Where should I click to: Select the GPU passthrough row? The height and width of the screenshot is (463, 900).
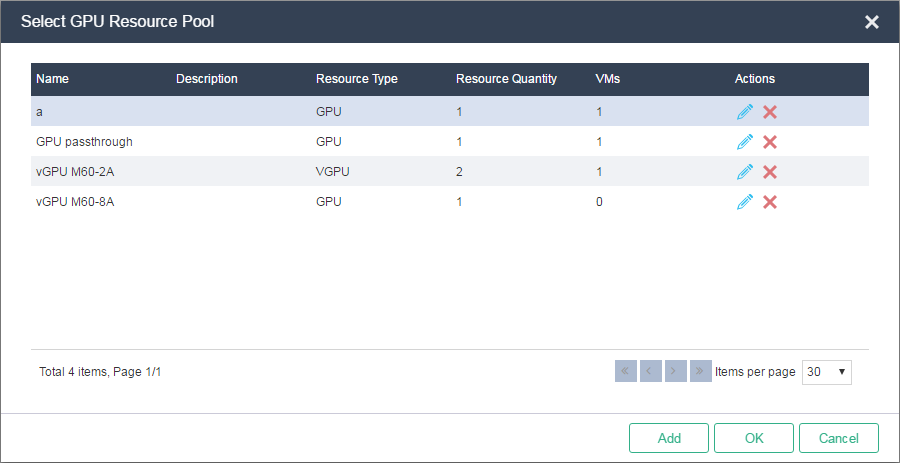(450, 142)
